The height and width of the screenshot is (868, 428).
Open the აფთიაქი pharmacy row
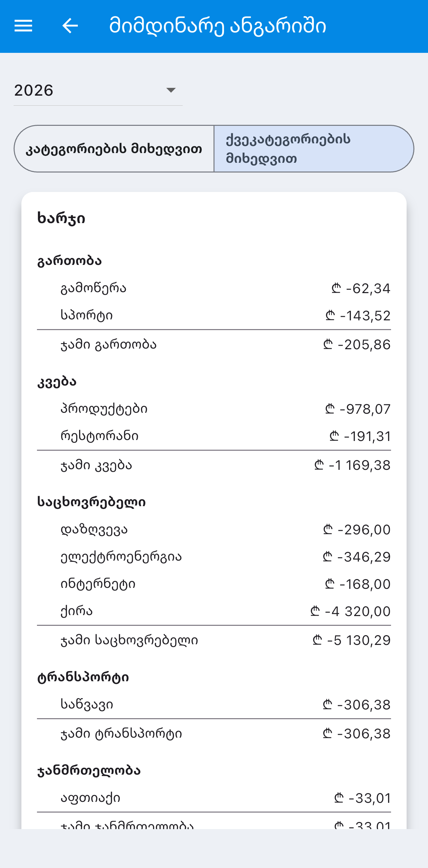(214, 798)
